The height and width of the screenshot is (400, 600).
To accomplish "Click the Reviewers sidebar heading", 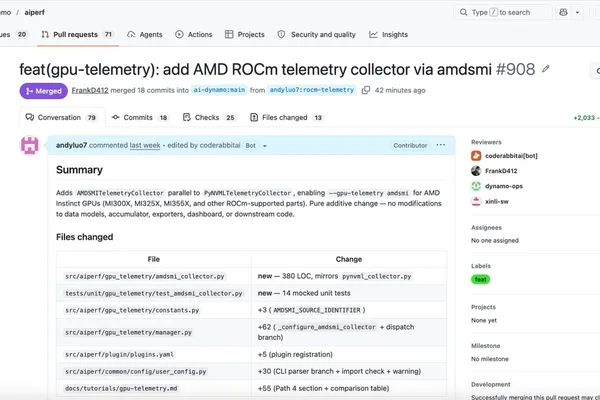I will coord(486,142).
